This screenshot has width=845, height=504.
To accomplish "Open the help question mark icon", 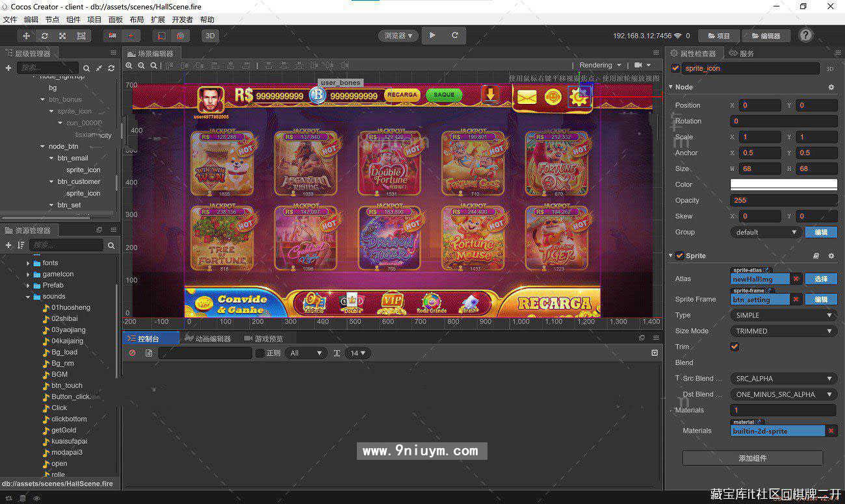I will pyautogui.click(x=805, y=36).
